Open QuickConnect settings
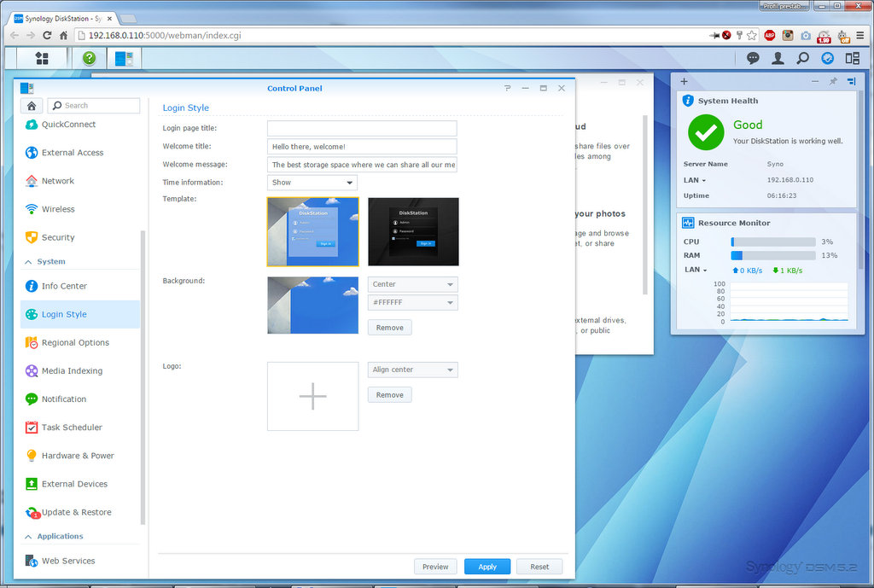The height and width of the screenshot is (588, 874). 80,125
